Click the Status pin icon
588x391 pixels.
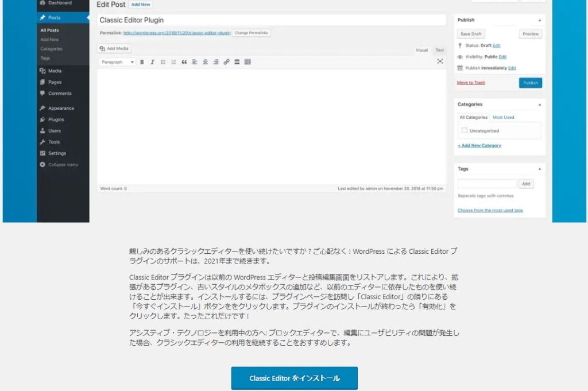460,45
